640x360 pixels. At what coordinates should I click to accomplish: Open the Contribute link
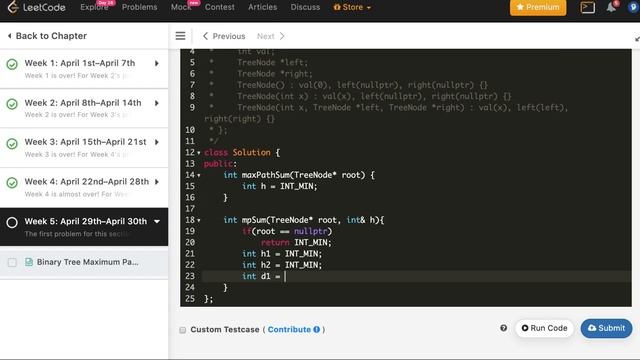289,329
